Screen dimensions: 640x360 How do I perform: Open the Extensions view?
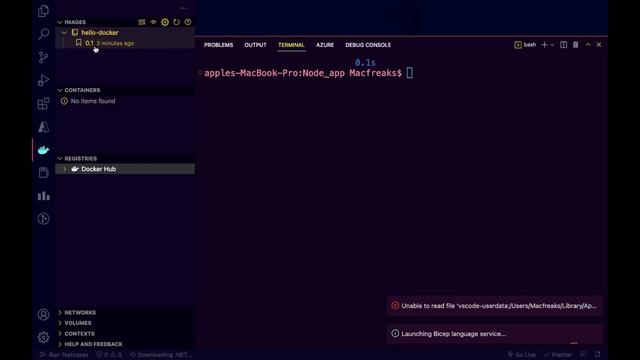tap(43, 103)
